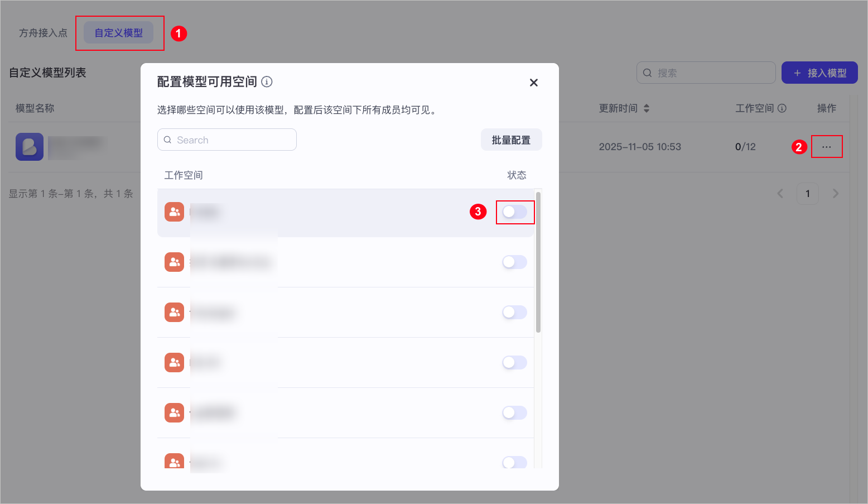Close the 配置模型可用空间 dialog
This screenshot has width=868, height=504.
(534, 83)
